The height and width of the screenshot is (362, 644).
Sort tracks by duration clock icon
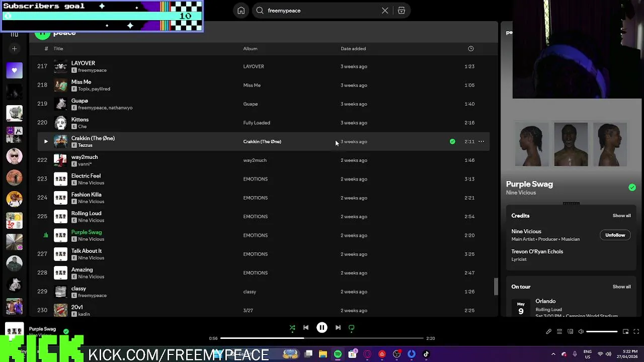point(471,49)
